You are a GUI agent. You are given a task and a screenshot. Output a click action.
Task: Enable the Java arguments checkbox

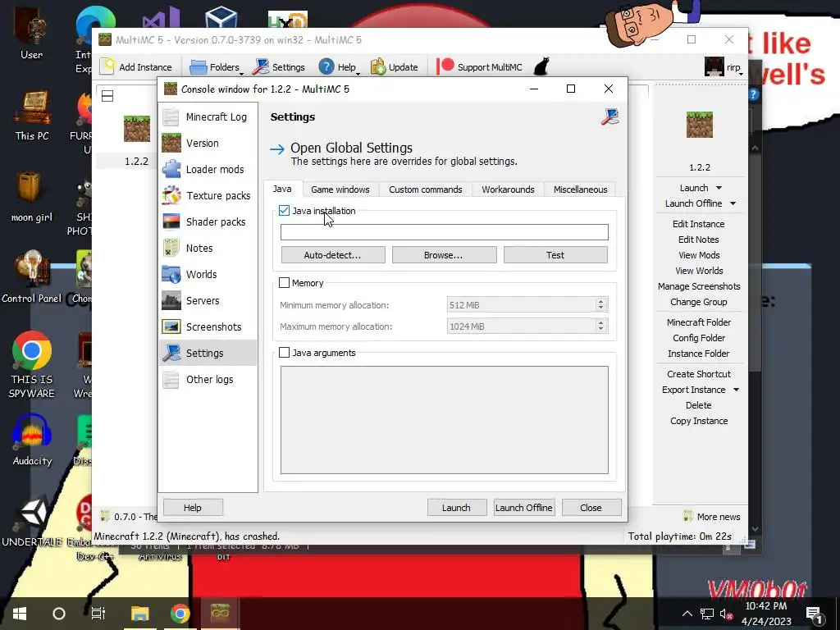pos(284,353)
